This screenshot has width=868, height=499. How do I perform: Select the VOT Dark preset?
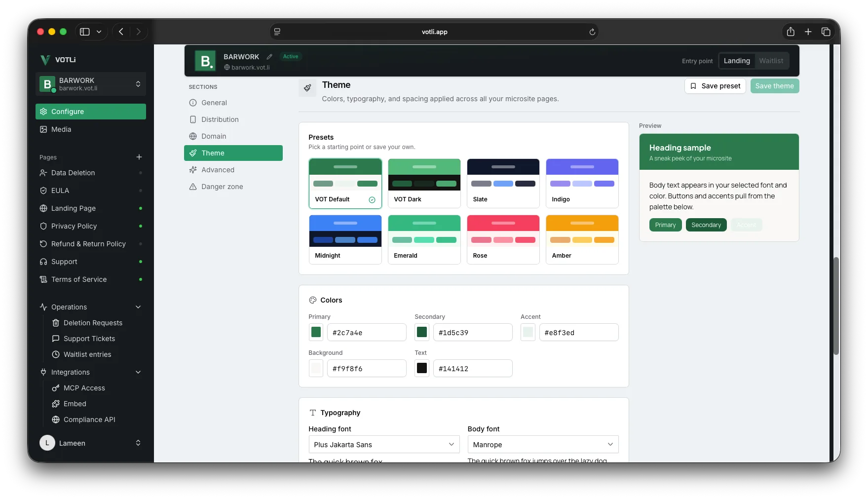(424, 184)
